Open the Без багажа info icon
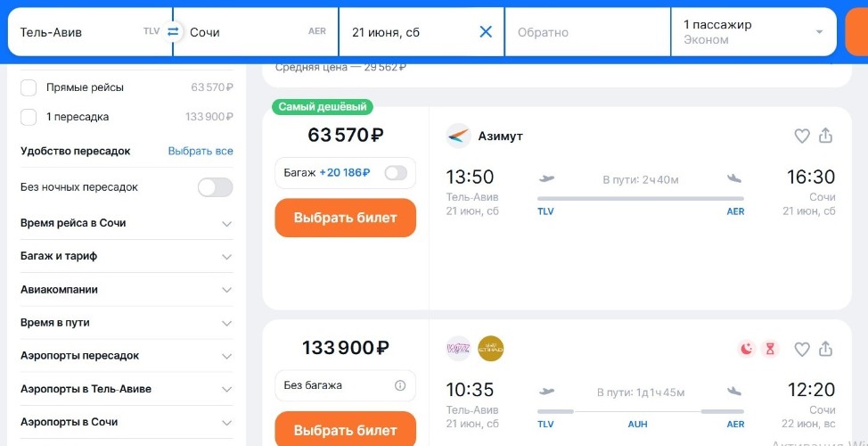This screenshot has height=446, width=868. [x=400, y=385]
